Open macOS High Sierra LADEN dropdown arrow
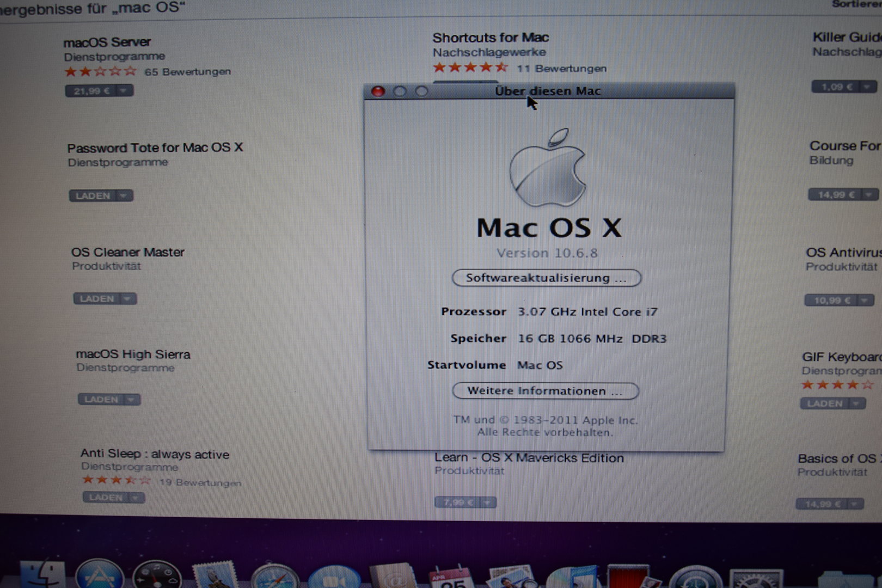Viewport: 882px width, 588px height. (x=131, y=400)
